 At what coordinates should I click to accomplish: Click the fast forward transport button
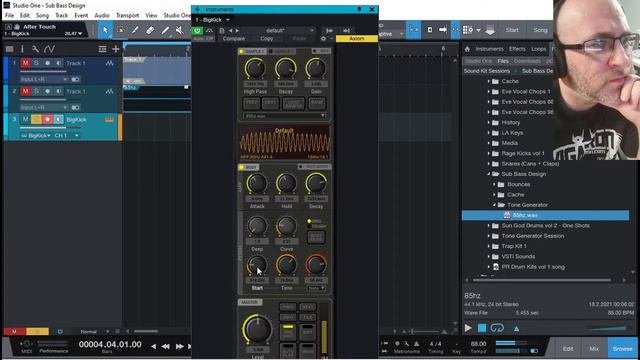pos(180,346)
